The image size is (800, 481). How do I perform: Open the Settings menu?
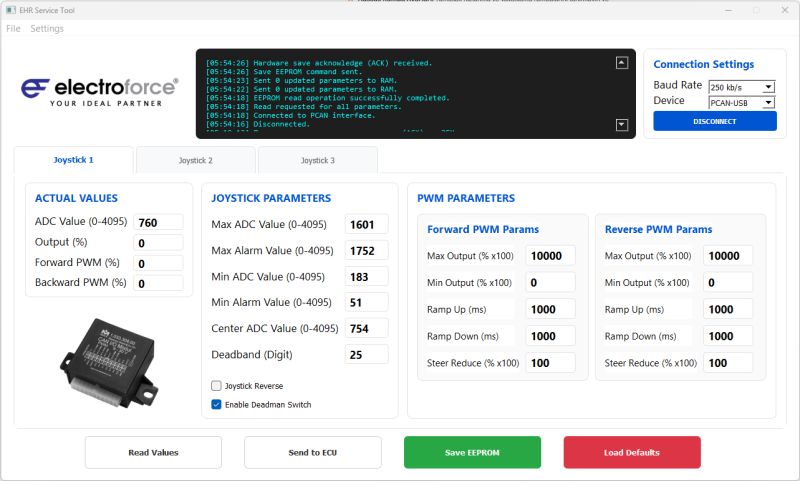click(x=47, y=29)
